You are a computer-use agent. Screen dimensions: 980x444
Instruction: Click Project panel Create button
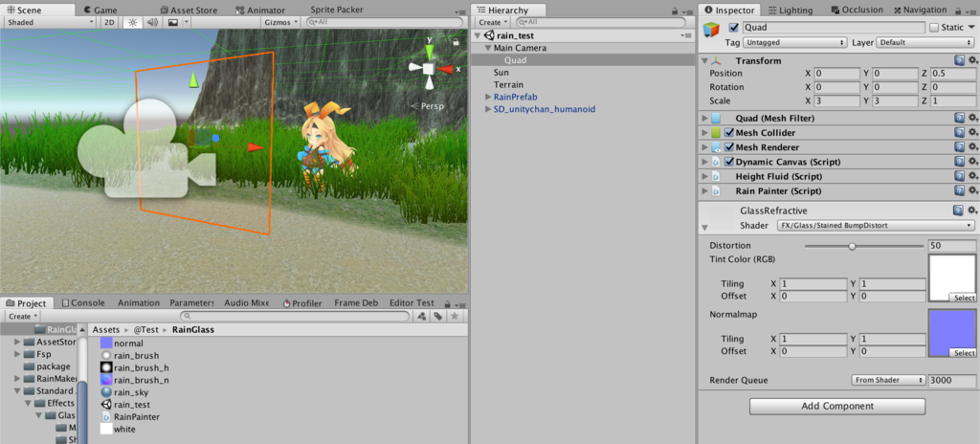pos(23,317)
